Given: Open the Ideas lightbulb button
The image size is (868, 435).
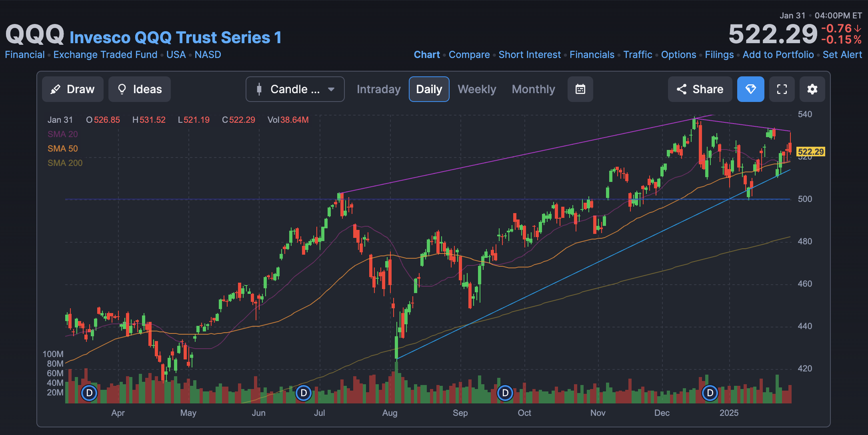Looking at the screenshot, I should coord(140,89).
